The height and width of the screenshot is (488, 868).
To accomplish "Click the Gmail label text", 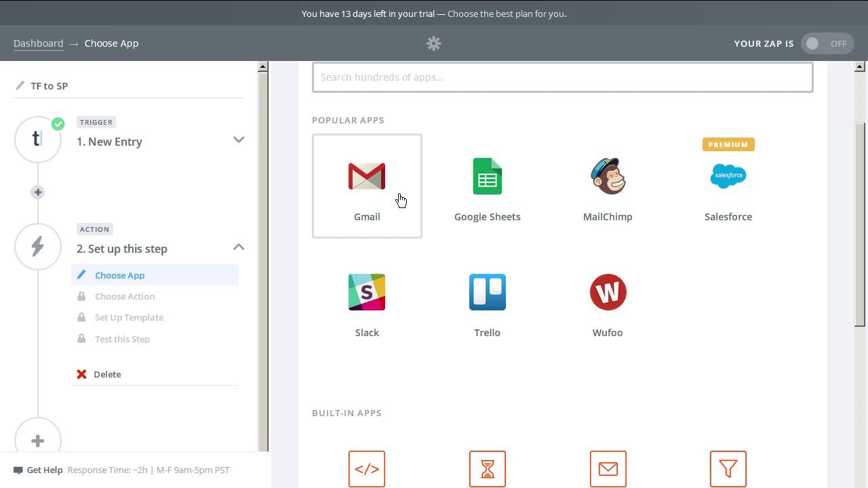I will (x=367, y=217).
